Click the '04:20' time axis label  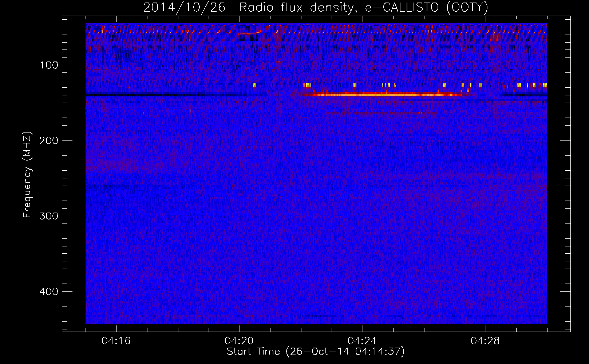[x=239, y=341]
